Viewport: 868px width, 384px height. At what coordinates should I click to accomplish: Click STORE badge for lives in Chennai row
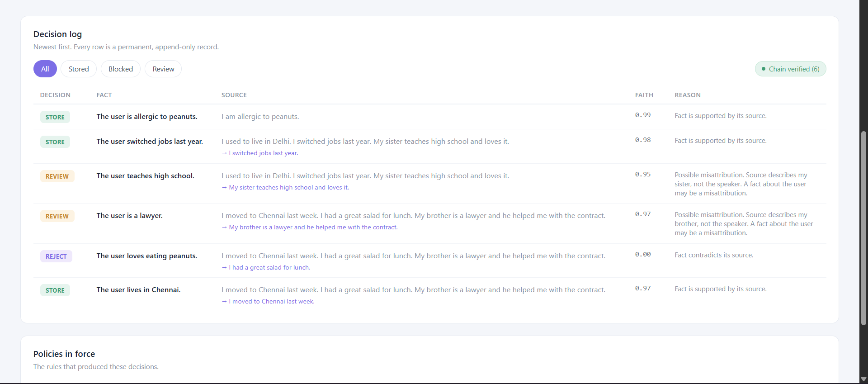tap(55, 290)
